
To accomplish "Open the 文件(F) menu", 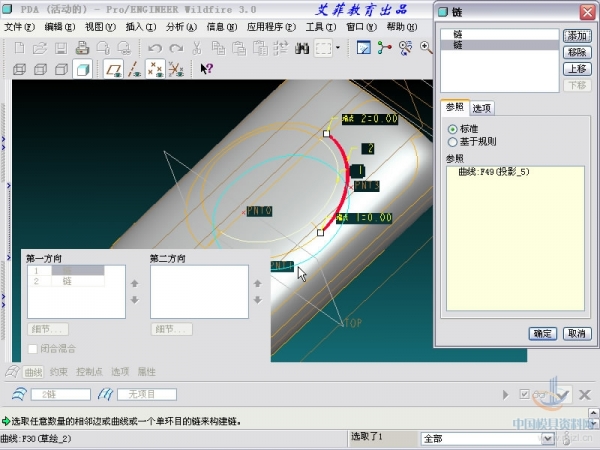I will pos(19,27).
